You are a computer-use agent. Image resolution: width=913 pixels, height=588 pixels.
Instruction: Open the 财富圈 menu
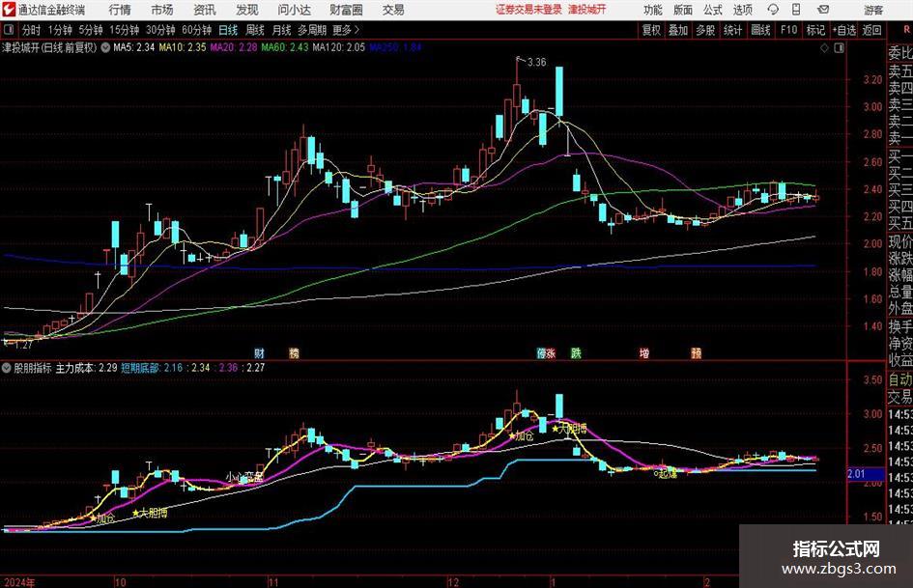click(346, 10)
